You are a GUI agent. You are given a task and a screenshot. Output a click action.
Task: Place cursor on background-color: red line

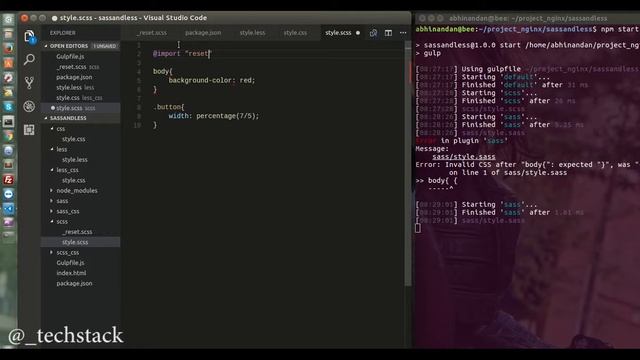tap(211, 80)
